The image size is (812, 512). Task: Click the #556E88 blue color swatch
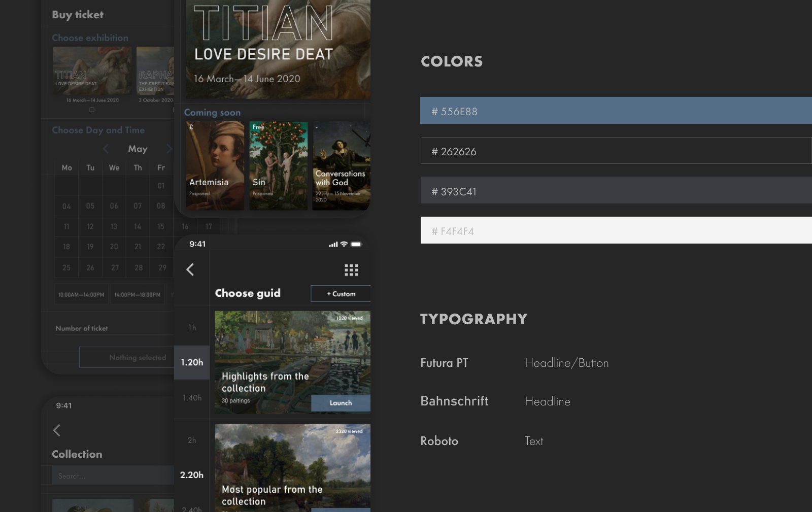[616, 111]
